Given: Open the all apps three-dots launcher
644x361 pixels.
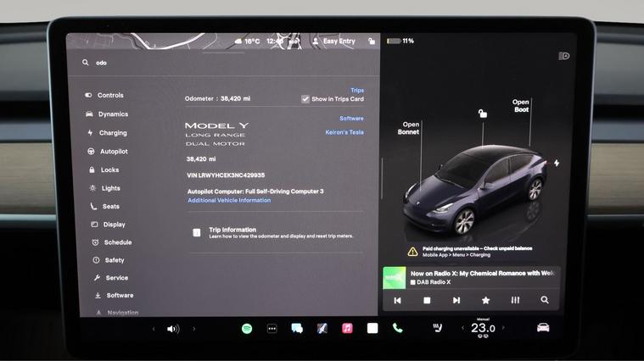Looking at the screenshot, I should pyautogui.click(x=272, y=329).
